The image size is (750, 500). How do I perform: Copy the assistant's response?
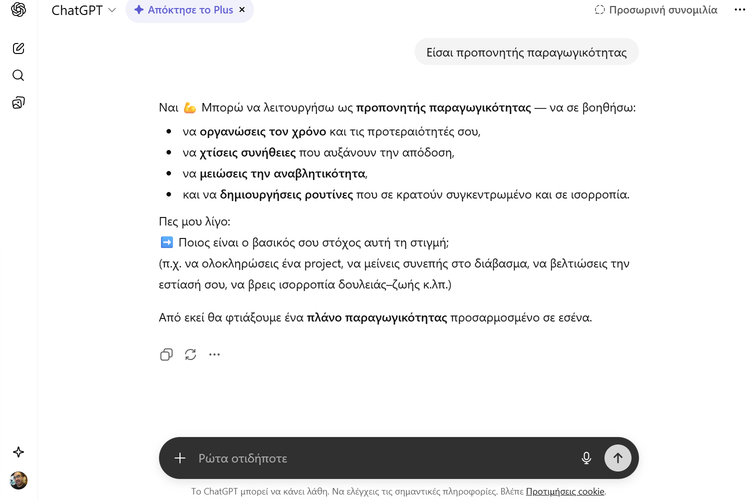[x=166, y=354]
